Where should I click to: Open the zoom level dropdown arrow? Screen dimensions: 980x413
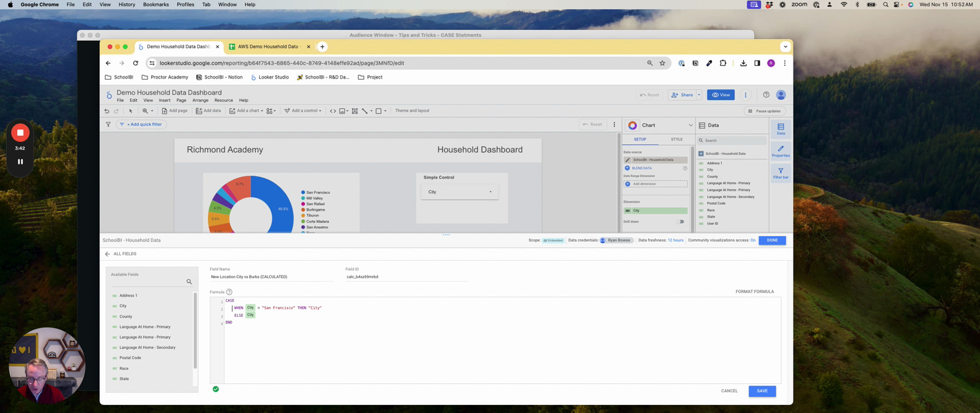coord(152,111)
